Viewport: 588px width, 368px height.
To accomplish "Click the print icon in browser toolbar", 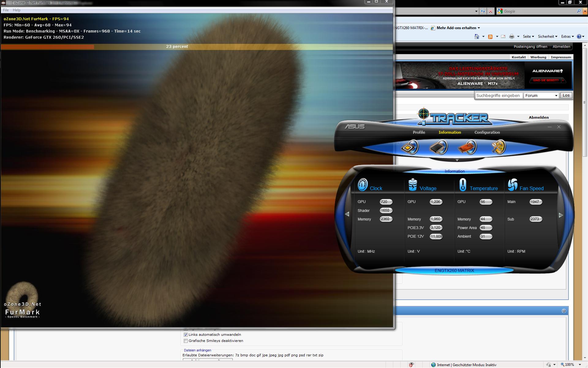I will tap(511, 36).
